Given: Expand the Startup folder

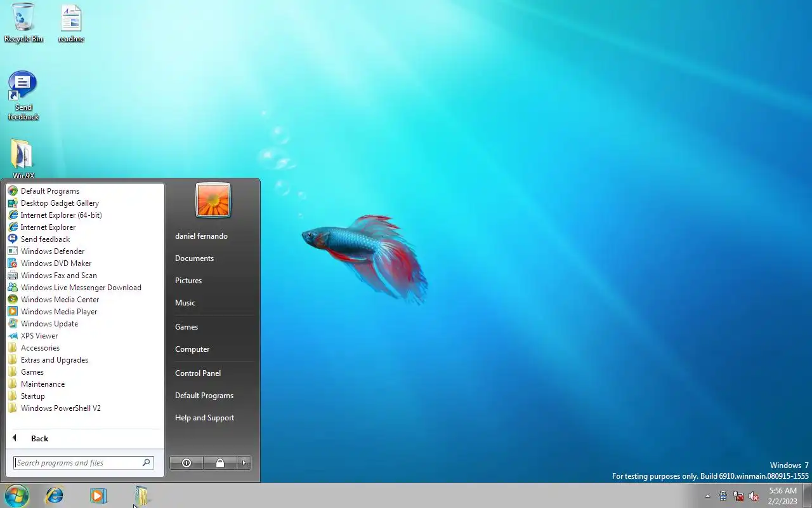Looking at the screenshot, I should 84,396.
